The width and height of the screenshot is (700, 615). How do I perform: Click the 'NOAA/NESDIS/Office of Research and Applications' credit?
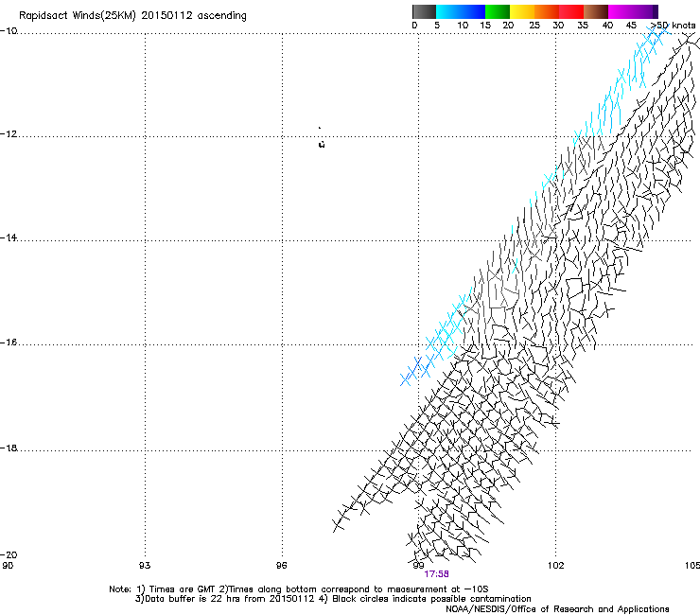tap(557, 609)
